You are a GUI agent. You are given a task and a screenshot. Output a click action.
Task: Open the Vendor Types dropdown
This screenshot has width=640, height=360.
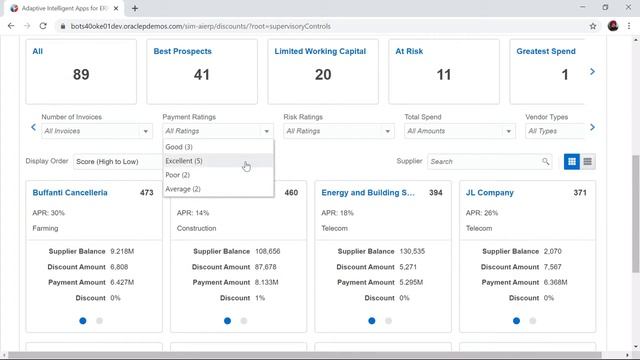click(555, 131)
